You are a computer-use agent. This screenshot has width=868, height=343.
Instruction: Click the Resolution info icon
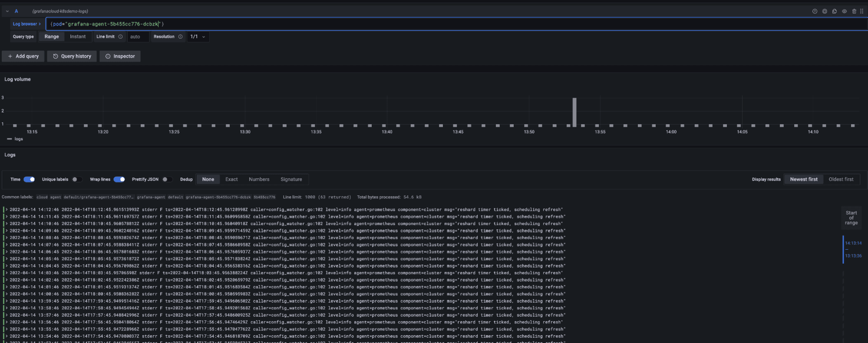tap(180, 36)
